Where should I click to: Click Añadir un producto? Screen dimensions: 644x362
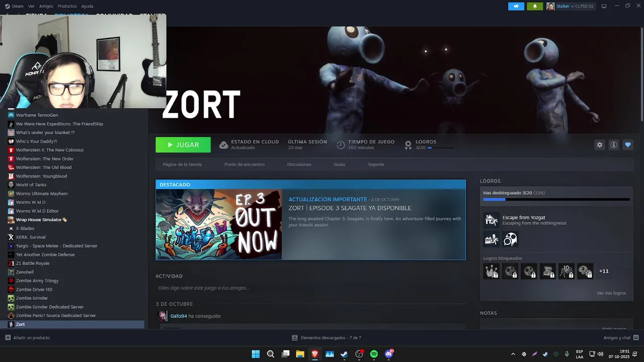28,338
